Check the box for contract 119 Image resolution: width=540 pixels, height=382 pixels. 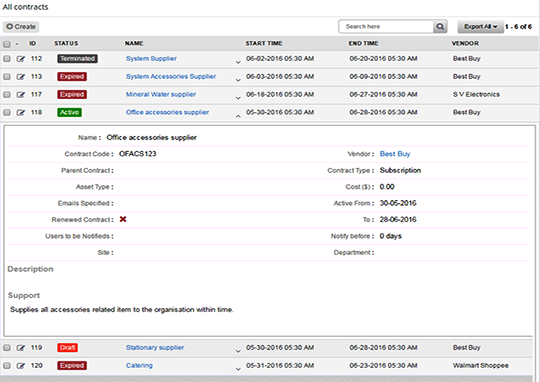(7, 348)
